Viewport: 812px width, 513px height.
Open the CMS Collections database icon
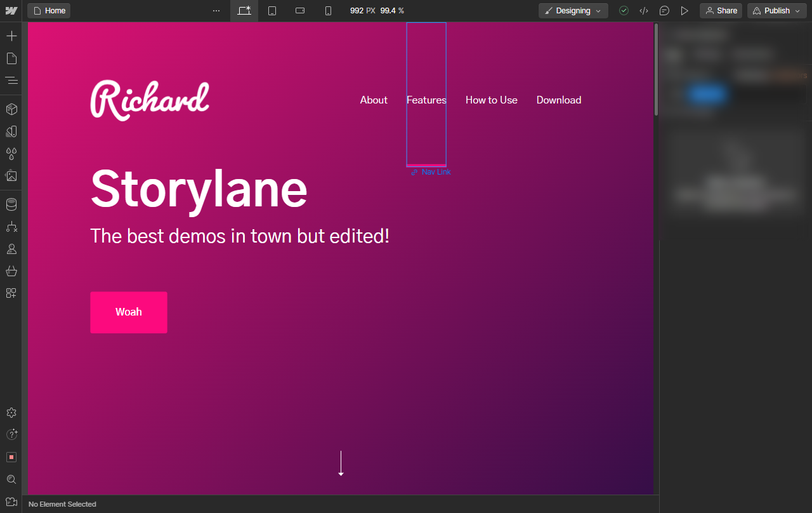click(x=11, y=204)
